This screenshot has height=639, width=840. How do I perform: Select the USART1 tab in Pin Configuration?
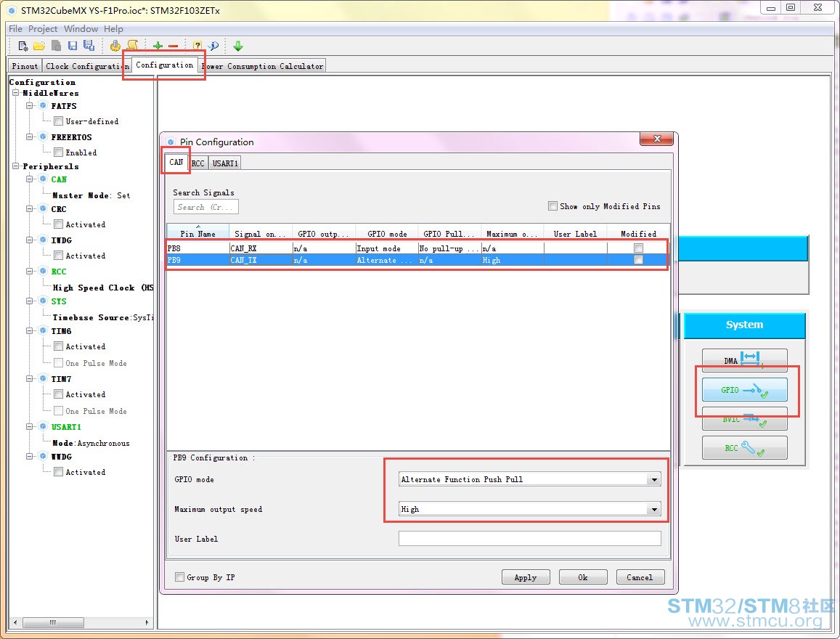click(x=225, y=163)
